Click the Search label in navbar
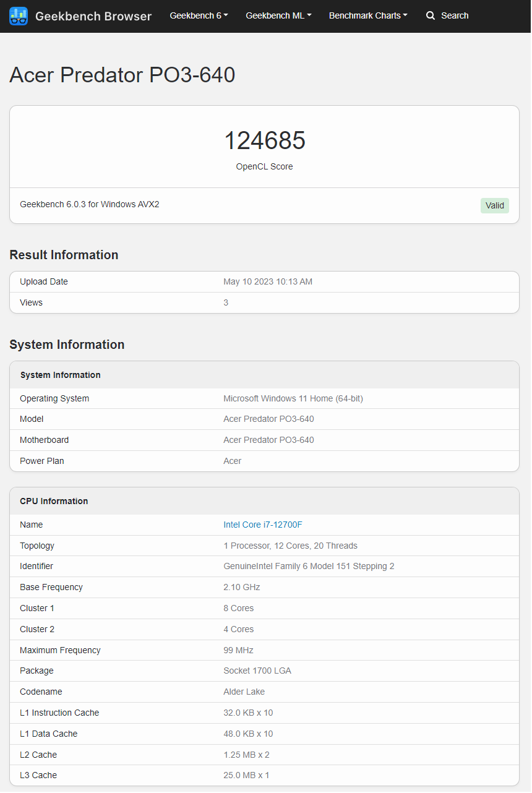Image resolution: width=532 pixels, height=793 pixels. tap(455, 15)
